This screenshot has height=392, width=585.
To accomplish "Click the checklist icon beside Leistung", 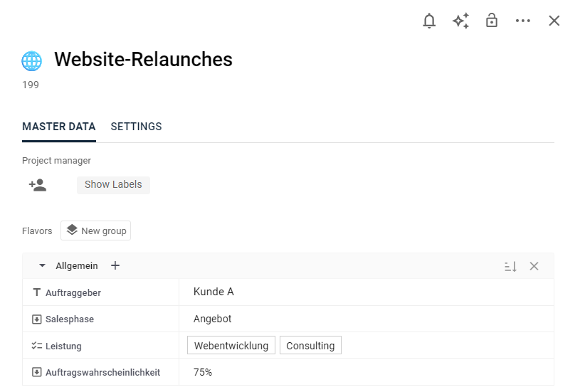I will tap(36, 346).
